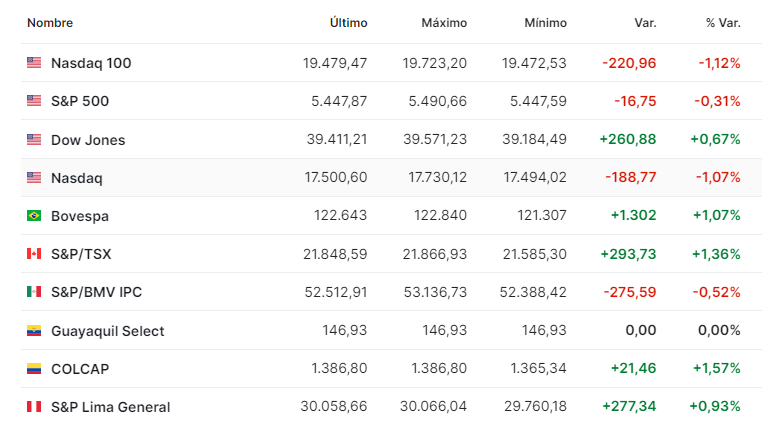
Task: Open the COLCAP index link
Action: point(80,369)
